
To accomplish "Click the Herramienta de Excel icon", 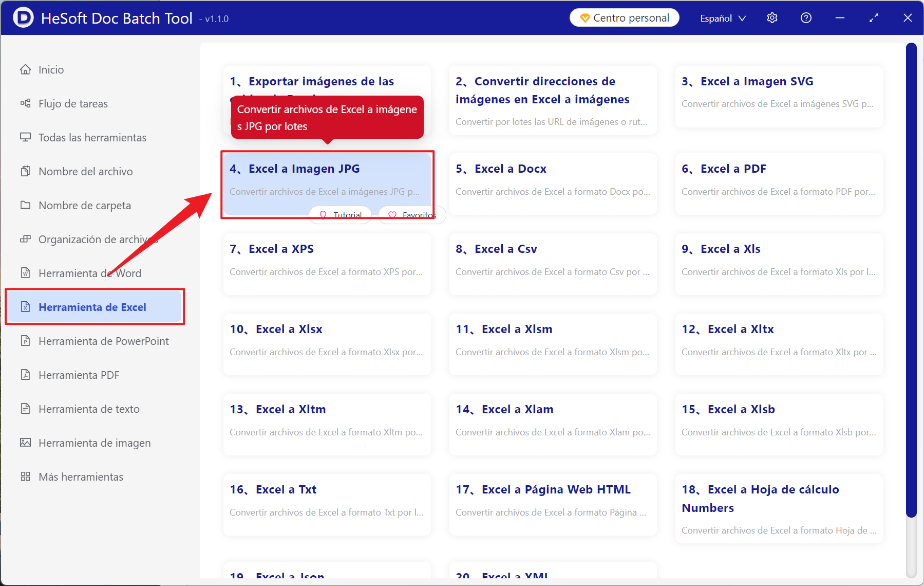I will tap(25, 307).
